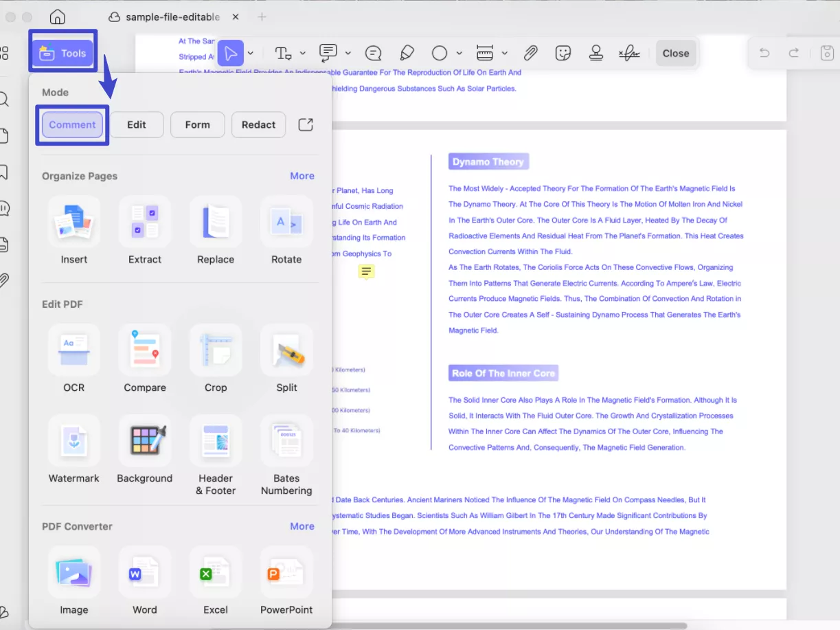Switch to Redact mode
840x630 pixels.
click(x=258, y=124)
